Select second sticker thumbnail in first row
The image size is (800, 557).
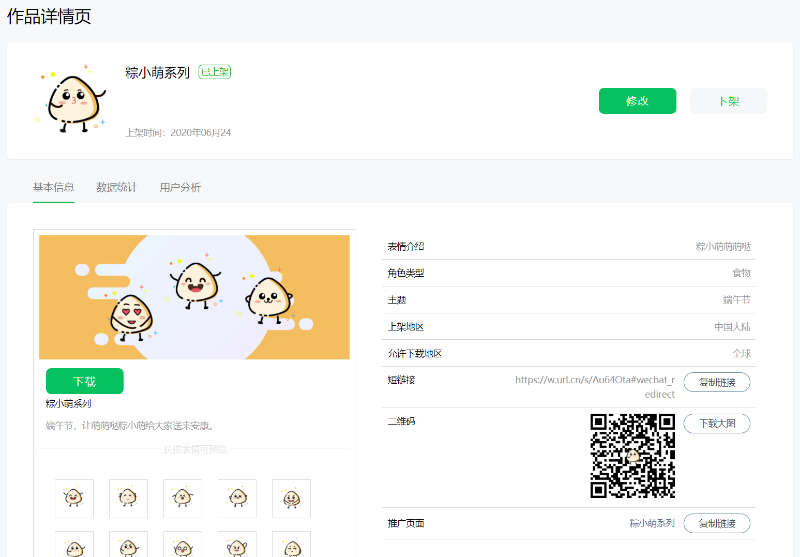point(129,498)
